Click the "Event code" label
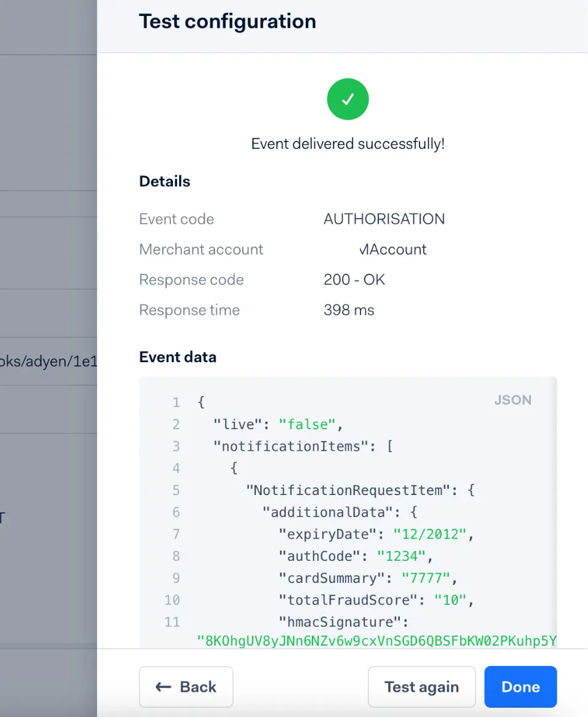The height and width of the screenshot is (717, 588). [x=177, y=219]
